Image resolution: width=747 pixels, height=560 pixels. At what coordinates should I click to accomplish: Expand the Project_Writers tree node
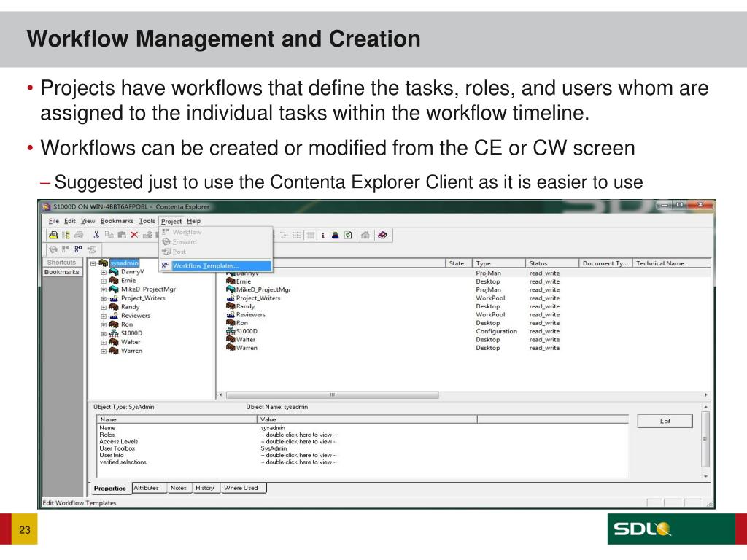tap(104, 298)
